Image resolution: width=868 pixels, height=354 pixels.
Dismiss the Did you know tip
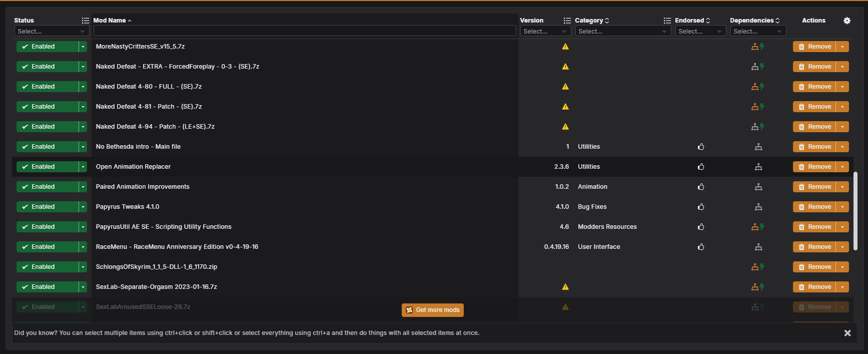click(x=847, y=333)
